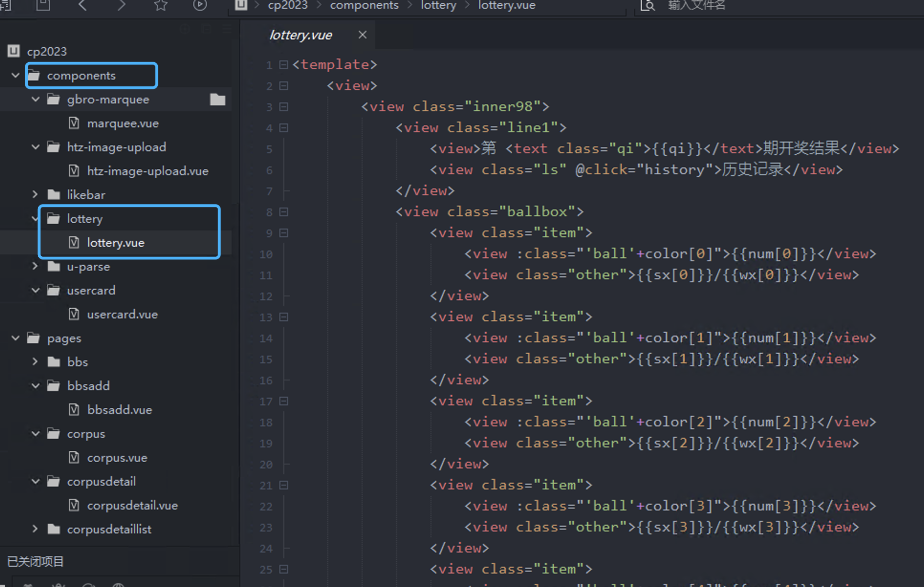Click the folder icon on gbro-marquee row
Image resolution: width=924 pixels, height=587 pixels.
(218, 99)
